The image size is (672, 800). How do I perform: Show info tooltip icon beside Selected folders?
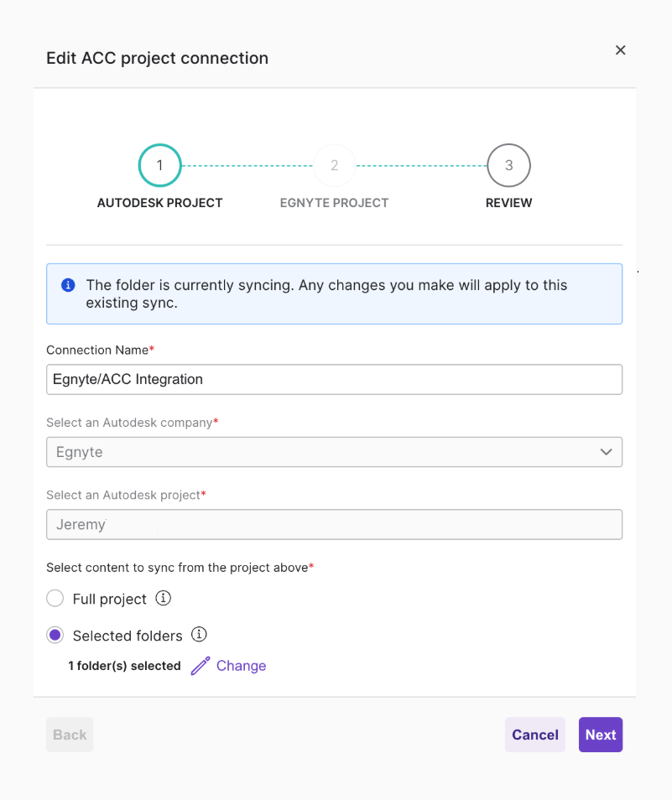coord(199,635)
